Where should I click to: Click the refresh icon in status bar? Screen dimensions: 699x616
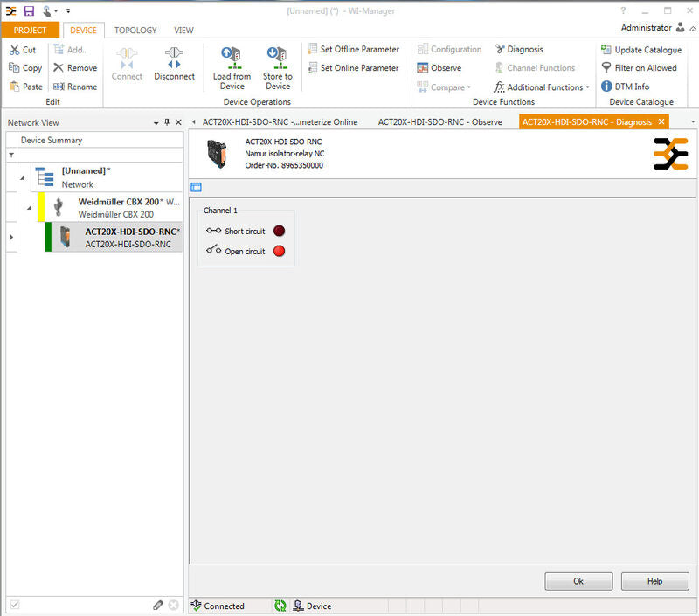[280, 606]
